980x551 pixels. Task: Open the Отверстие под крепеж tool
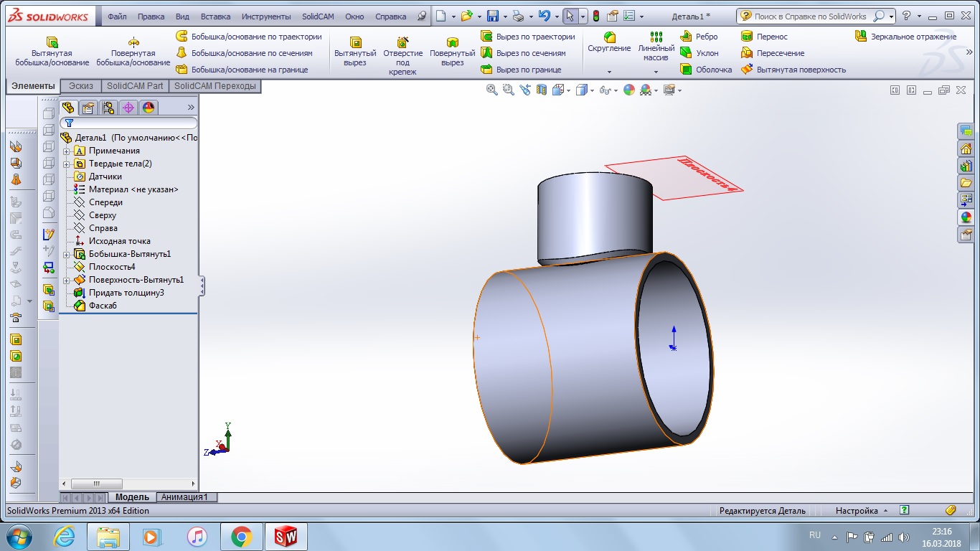pos(403,56)
